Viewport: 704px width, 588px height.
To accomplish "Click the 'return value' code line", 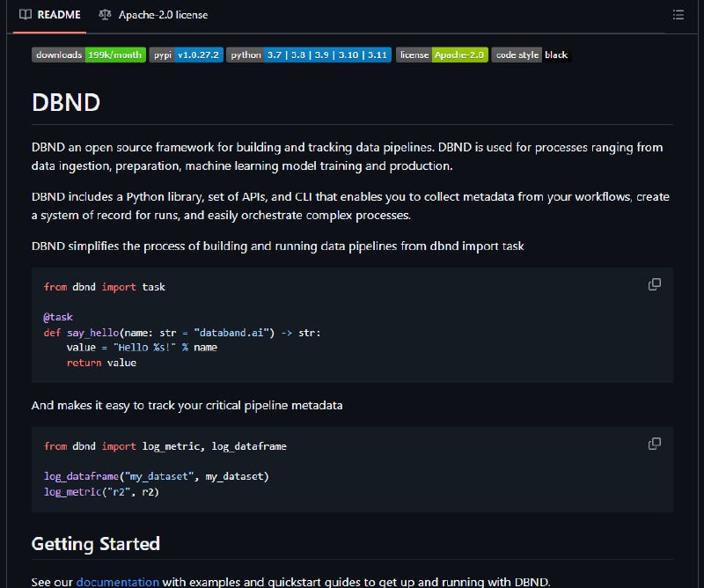I will tap(101, 363).
